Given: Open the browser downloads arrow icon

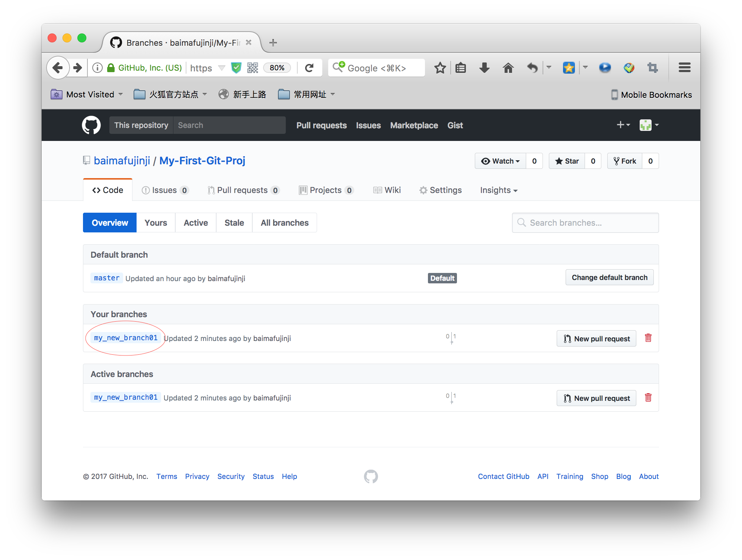Looking at the screenshot, I should pos(484,68).
